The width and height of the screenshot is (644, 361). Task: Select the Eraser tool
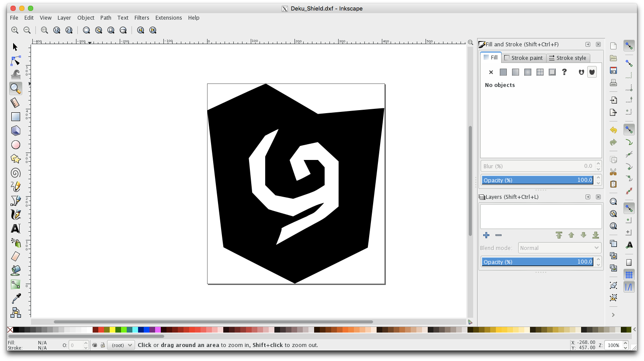pyautogui.click(x=15, y=257)
